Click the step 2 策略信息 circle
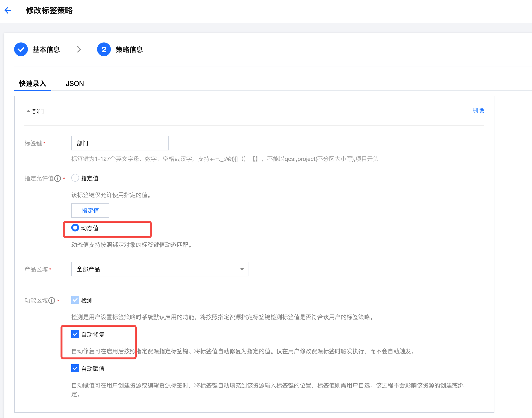Image resolution: width=532 pixels, height=418 pixels. [x=104, y=49]
